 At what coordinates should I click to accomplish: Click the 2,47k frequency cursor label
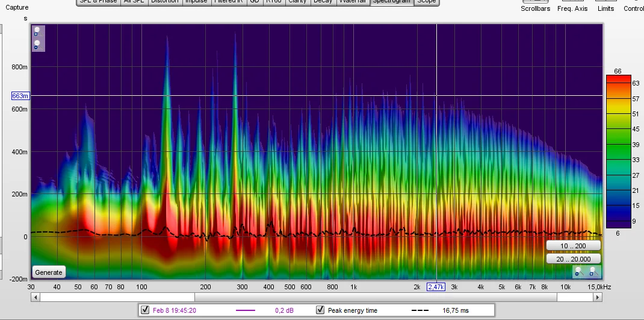click(436, 287)
